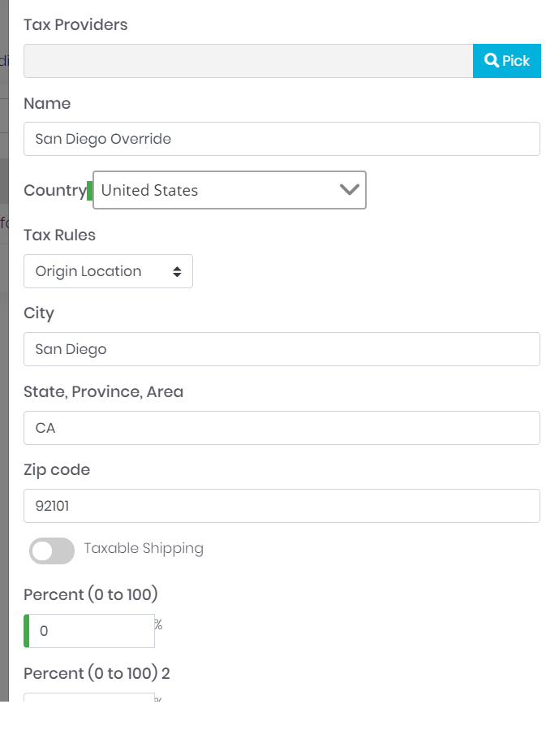Click the 'Tax Providers' heading label
Image resolution: width=546 pixels, height=756 pixels.
point(75,25)
